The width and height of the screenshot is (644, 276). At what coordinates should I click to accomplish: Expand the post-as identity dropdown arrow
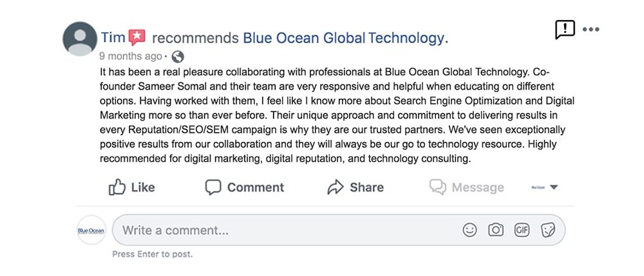[x=554, y=187]
